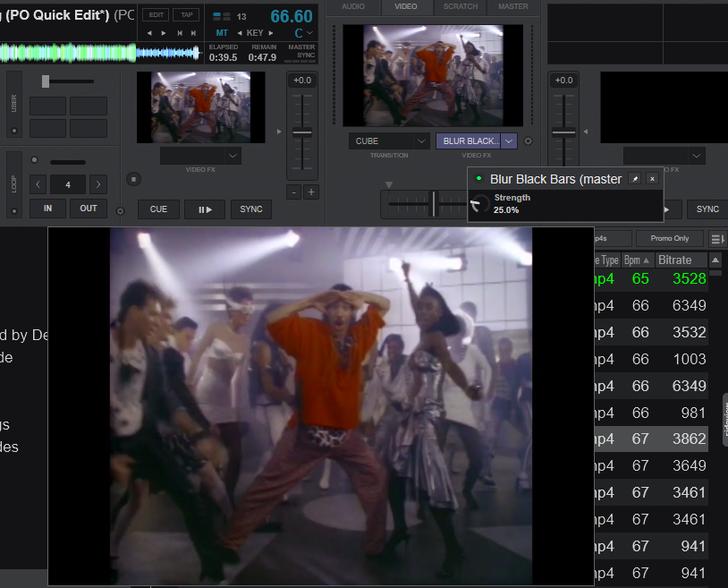Screen dimensions: 728x588
Task: Click the left deck pitch fader handle
Action: (302, 132)
